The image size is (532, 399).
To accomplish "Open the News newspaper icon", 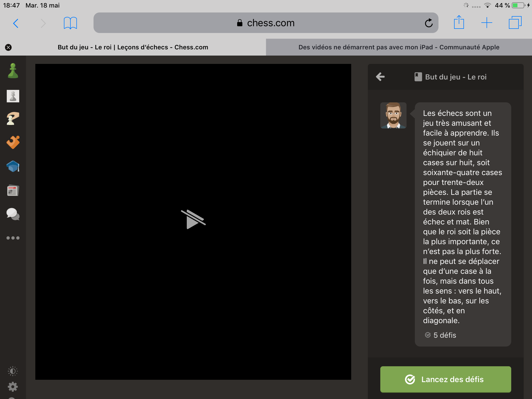I will pos(13,190).
